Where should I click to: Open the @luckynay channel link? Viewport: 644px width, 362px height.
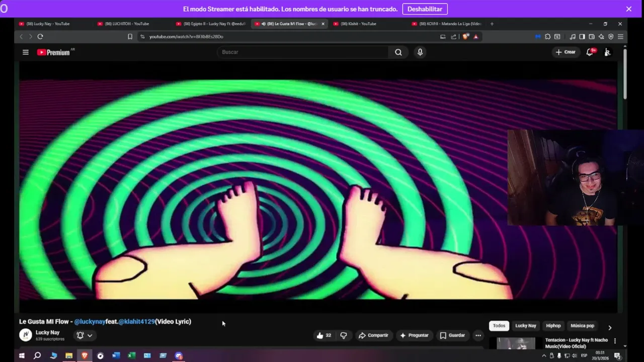tap(90, 322)
